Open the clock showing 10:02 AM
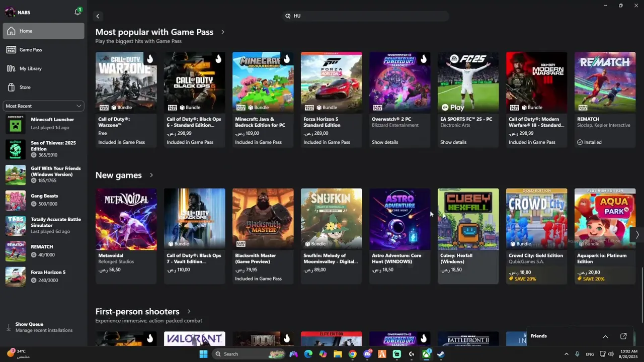This screenshot has height=362, width=644. tap(628, 354)
